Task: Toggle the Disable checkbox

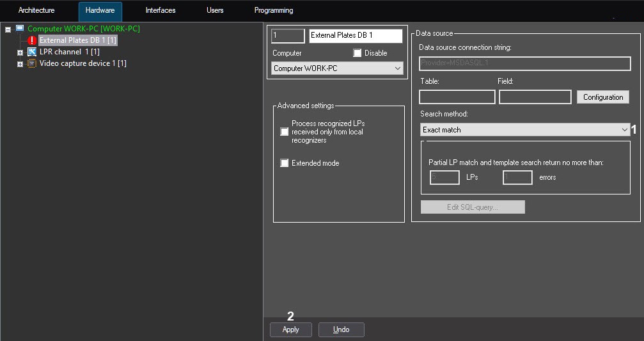Action: click(357, 53)
